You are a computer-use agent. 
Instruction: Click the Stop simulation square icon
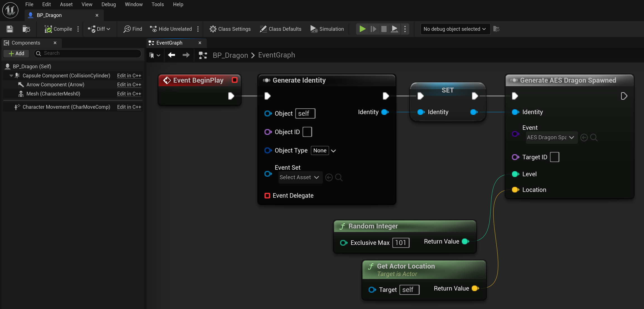(384, 29)
